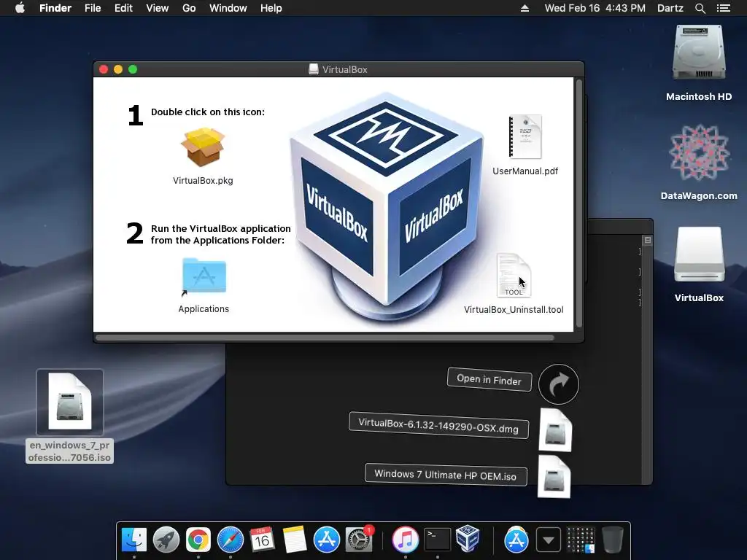747x560 pixels.
Task: Open the Edit menu
Action: pyautogui.click(x=123, y=8)
